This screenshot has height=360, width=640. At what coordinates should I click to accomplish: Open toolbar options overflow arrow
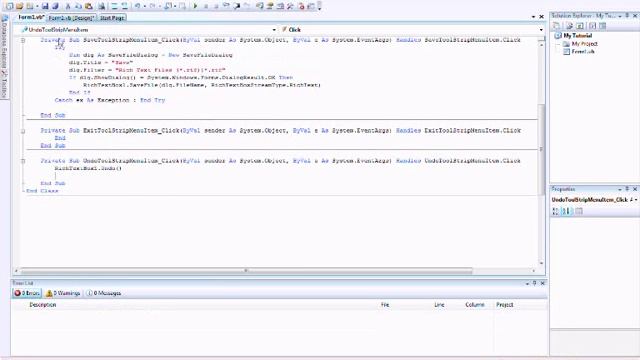point(320,6)
